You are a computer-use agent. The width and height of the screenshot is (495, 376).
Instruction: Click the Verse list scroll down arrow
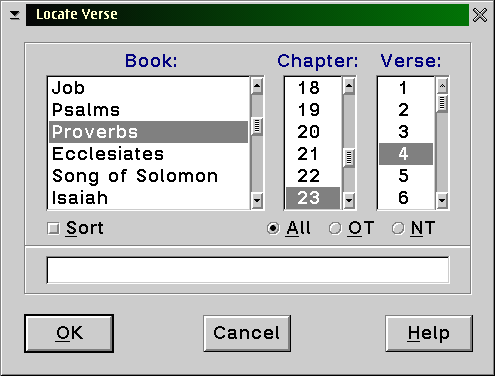pos(442,200)
